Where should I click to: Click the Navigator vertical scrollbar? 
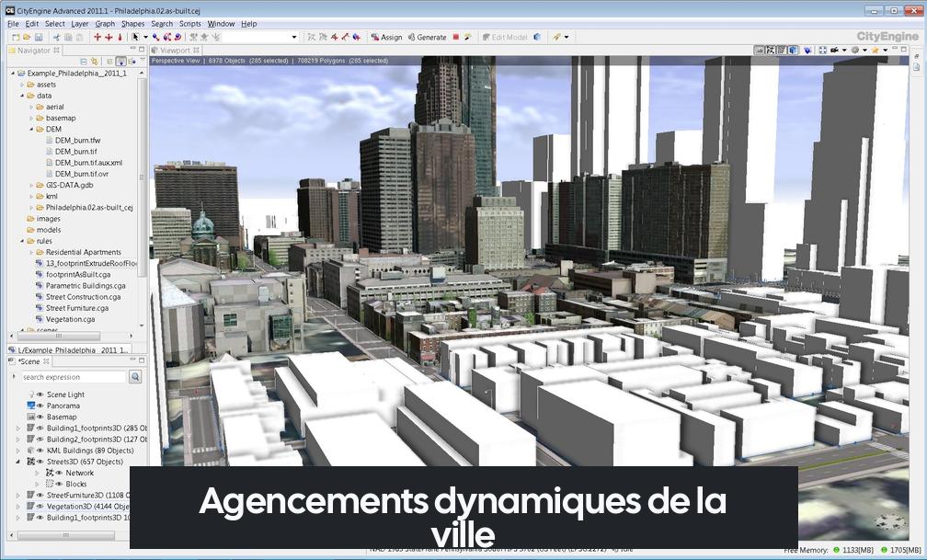[x=142, y=177]
